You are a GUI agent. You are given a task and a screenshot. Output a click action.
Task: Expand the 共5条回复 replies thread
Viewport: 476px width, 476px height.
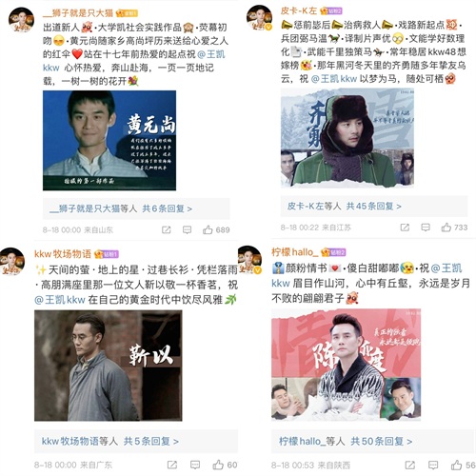click(151, 441)
